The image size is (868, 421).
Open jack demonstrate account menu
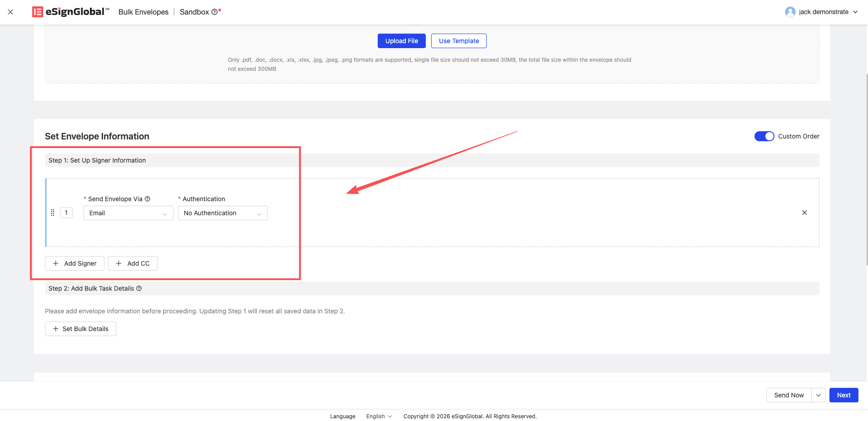coord(828,12)
